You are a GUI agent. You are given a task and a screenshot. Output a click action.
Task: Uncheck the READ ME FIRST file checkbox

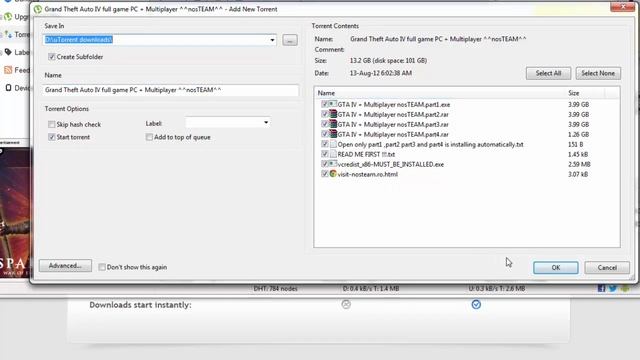tap(325, 154)
